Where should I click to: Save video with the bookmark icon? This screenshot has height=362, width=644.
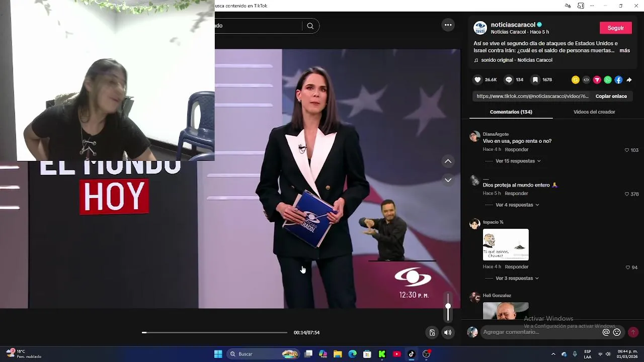(535, 79)
